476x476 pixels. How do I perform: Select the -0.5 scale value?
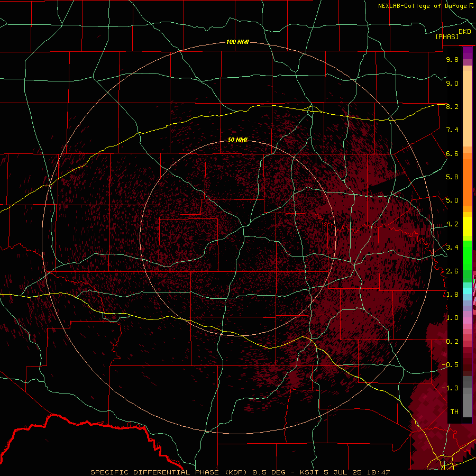[x=451, y=365]
